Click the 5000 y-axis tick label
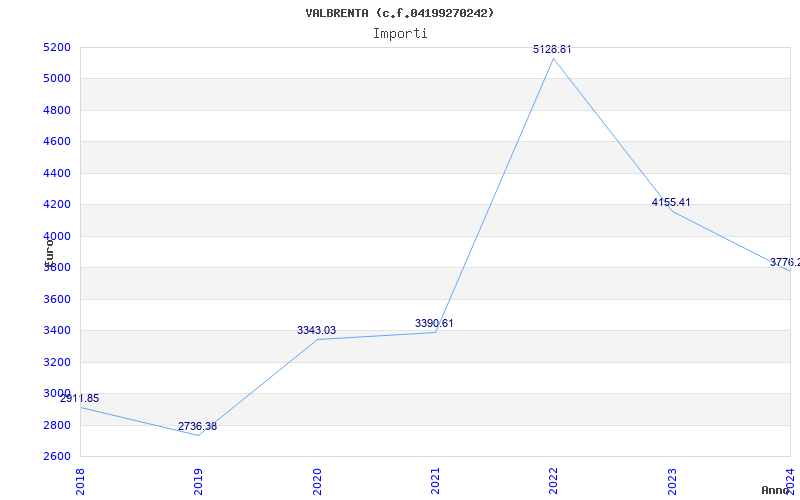800x500 pixels. pyautogui.click(x=57, y=79)
